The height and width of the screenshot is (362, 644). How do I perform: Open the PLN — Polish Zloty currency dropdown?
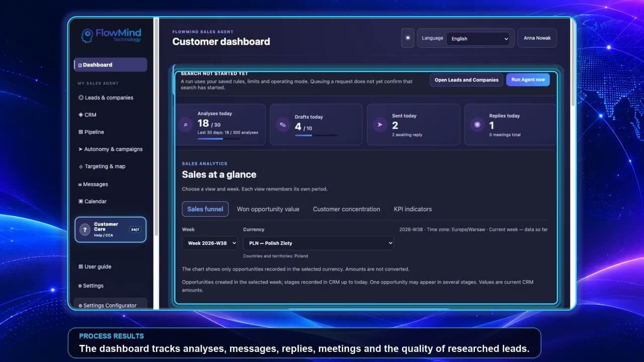pos(318,243)
